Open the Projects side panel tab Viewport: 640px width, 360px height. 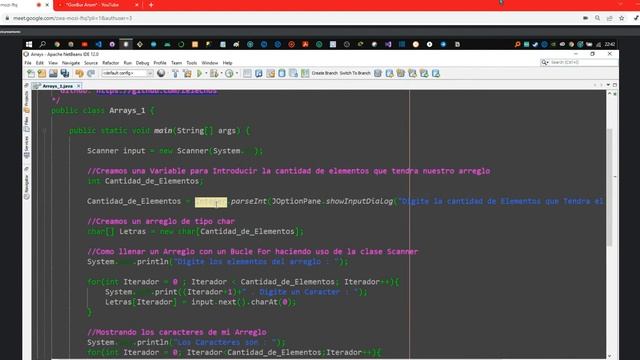[27, 101]
